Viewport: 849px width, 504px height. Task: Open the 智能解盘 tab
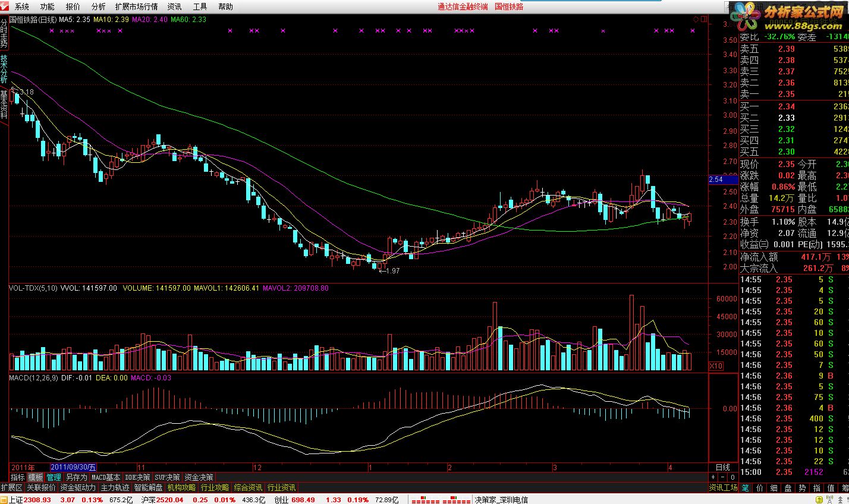tap(149, 487)
